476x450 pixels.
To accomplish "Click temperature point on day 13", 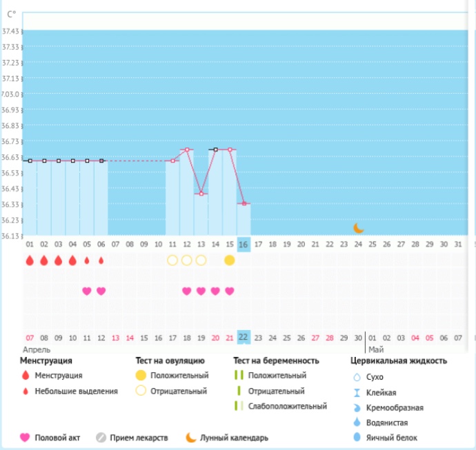I will click(x=201, y=194).
